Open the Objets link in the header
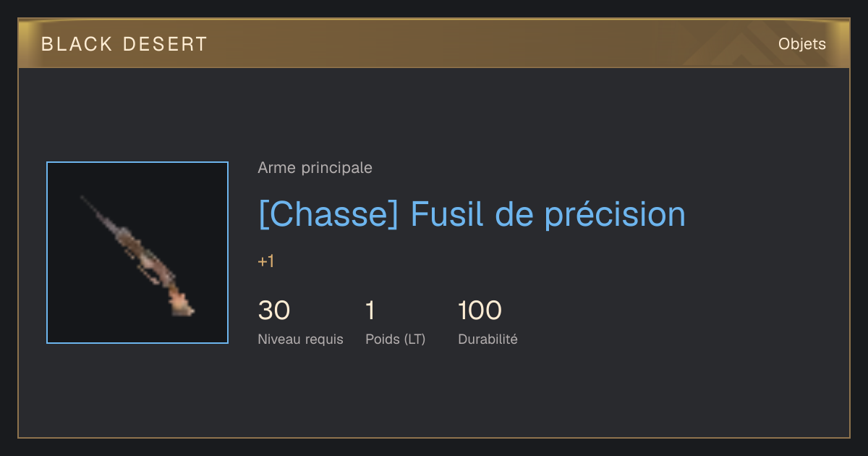 point(801,44)
